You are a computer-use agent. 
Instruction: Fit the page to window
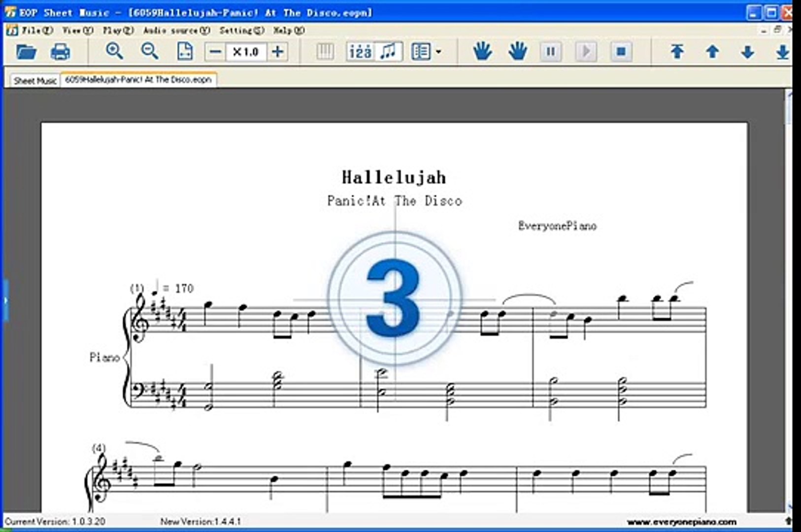pos(185,51)
